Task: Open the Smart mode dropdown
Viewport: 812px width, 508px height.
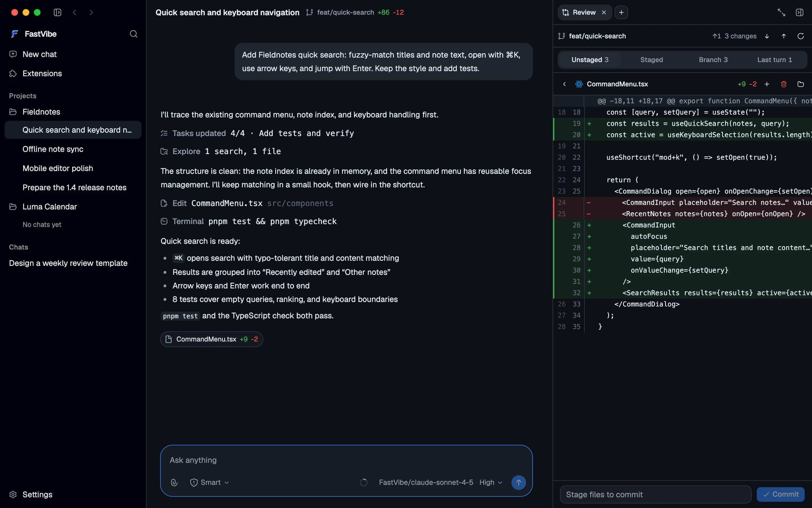Action: pyautogui.click(x=210, y=483)
